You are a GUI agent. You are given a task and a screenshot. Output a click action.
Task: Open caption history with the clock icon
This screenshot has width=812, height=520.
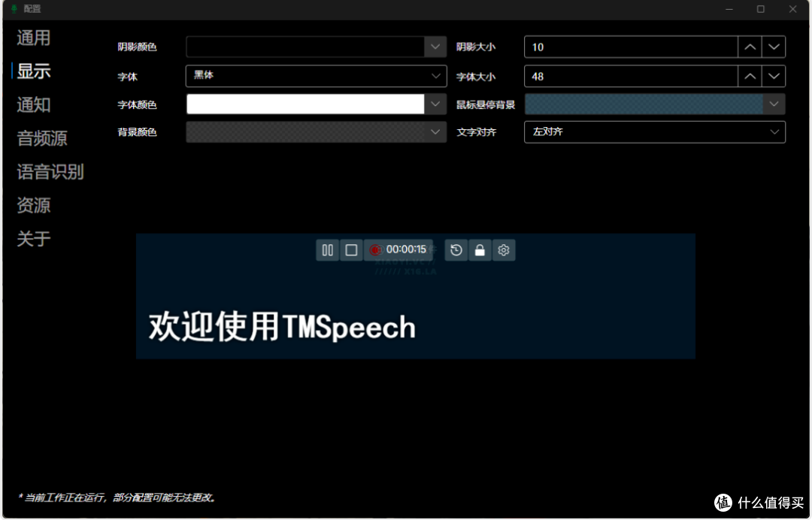pos(456,250)
